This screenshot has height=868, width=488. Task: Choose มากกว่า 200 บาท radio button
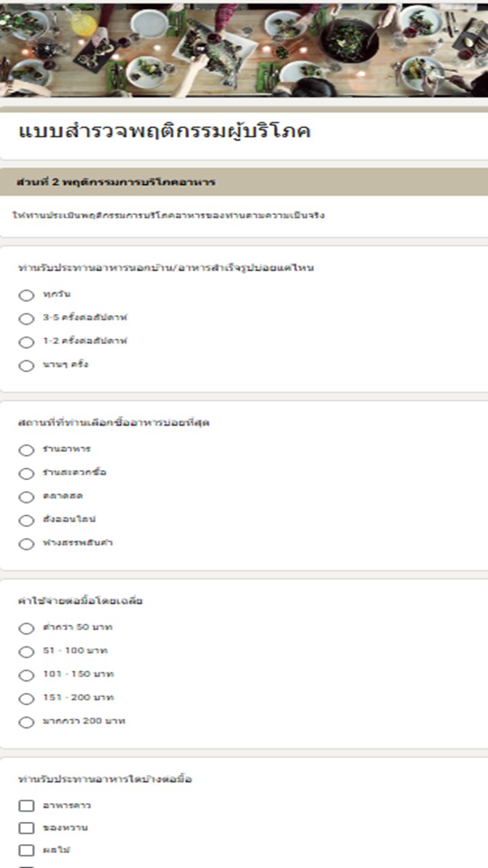(x=26, y=722)
